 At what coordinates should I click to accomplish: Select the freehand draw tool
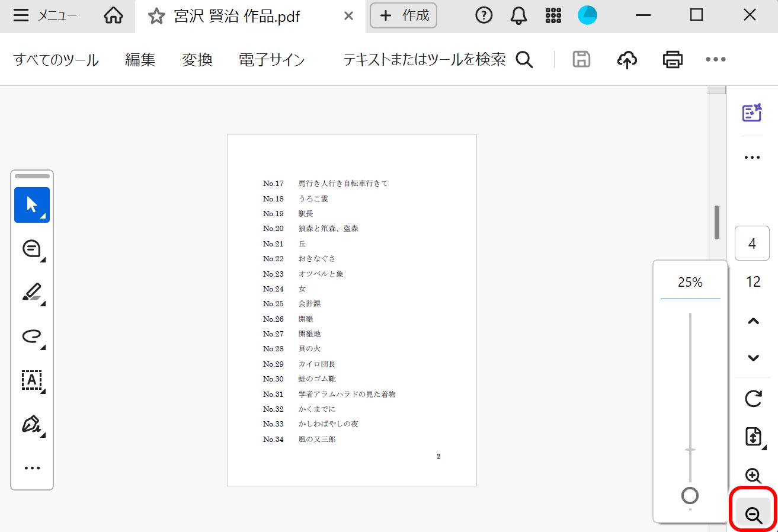click(x=31, y=337)
